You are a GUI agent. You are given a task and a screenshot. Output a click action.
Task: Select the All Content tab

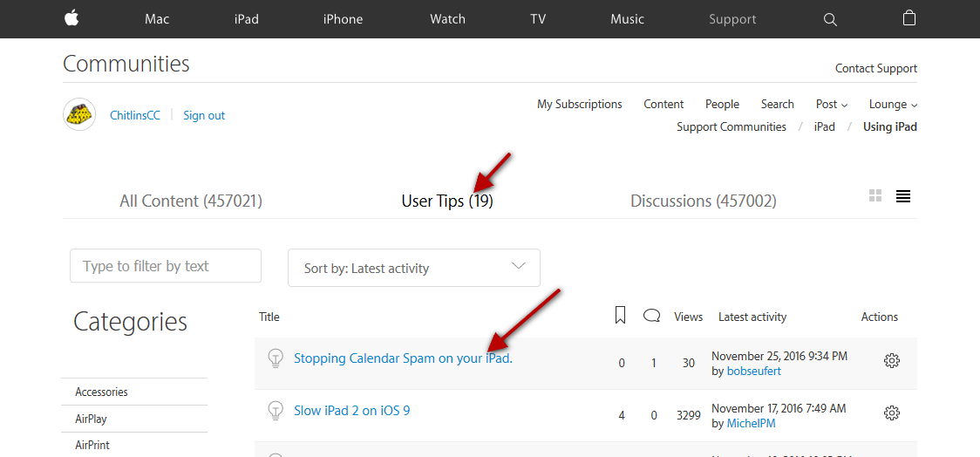191,201
